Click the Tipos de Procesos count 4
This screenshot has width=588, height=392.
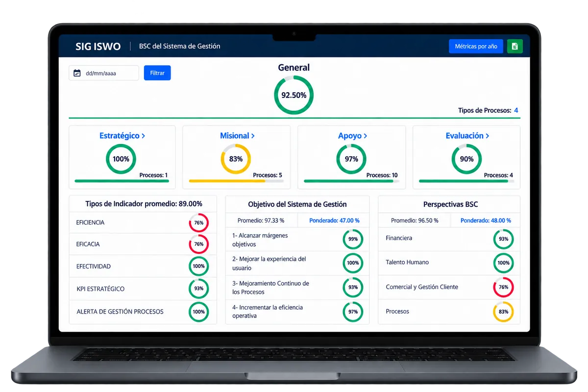click(x=516, y=110)
